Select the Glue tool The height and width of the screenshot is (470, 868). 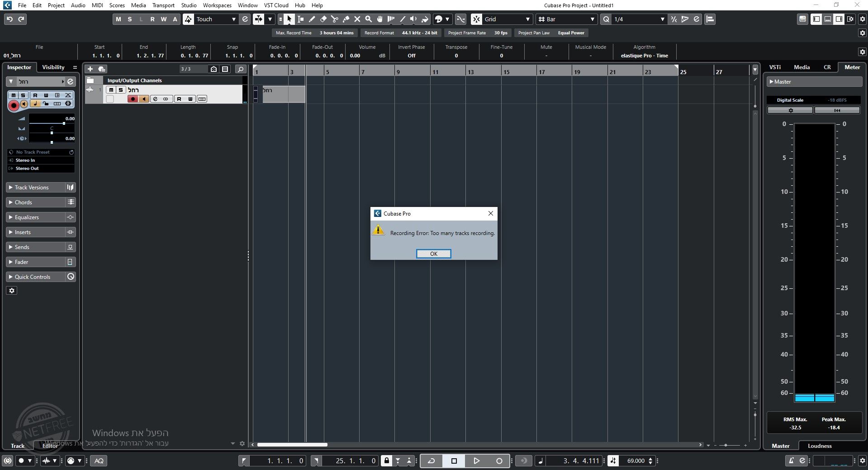pyautogui.click(x=346, y=19)
